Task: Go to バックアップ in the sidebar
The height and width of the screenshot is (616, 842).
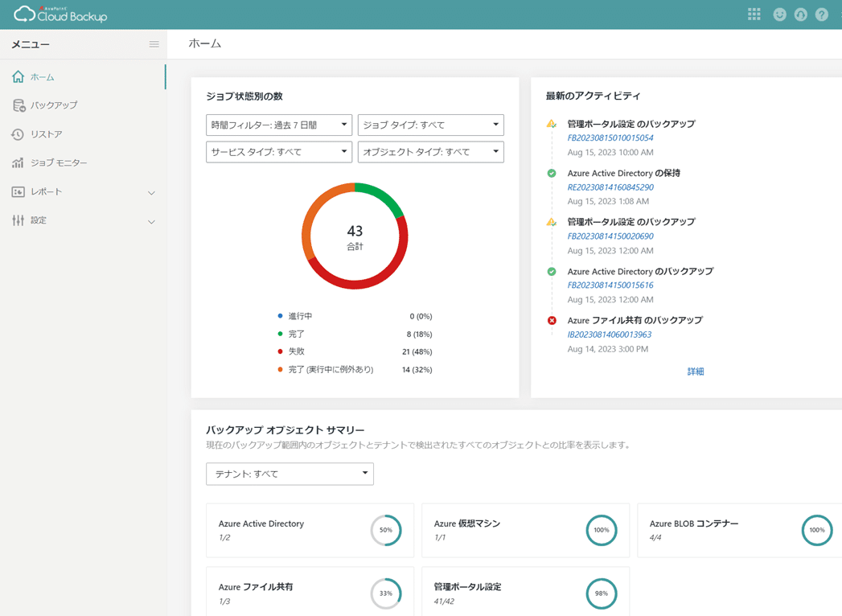Action: click(83, 105)
